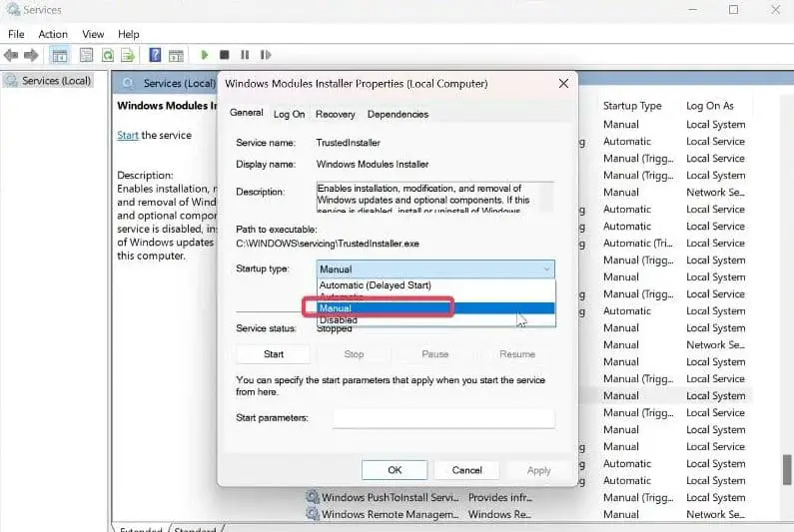Click the Properties sheet toolbar icon
Image resolution: width=794 pixels, height=532 pixels.
click(x=86, y=55)
